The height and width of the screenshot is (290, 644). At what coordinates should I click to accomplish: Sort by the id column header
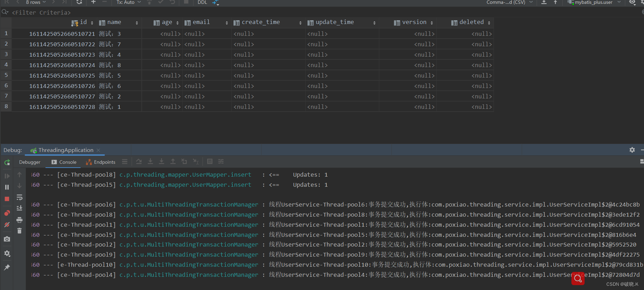click(83, 22)
